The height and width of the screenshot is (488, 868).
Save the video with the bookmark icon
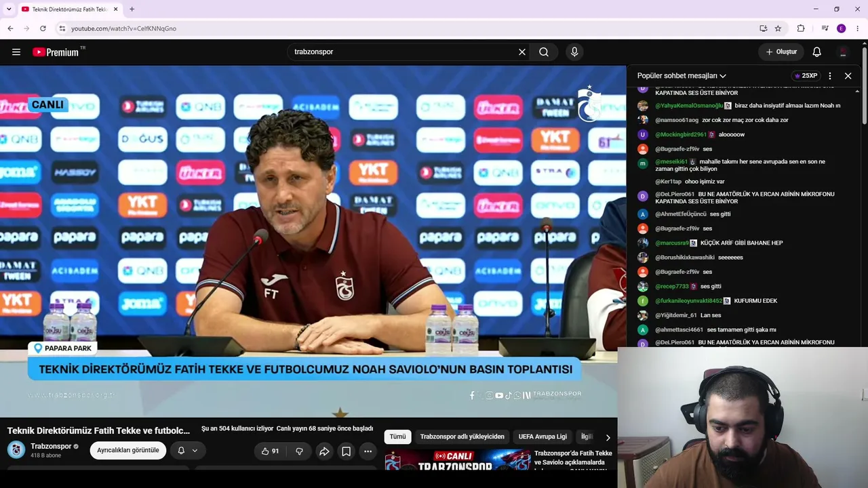(346, 451)
